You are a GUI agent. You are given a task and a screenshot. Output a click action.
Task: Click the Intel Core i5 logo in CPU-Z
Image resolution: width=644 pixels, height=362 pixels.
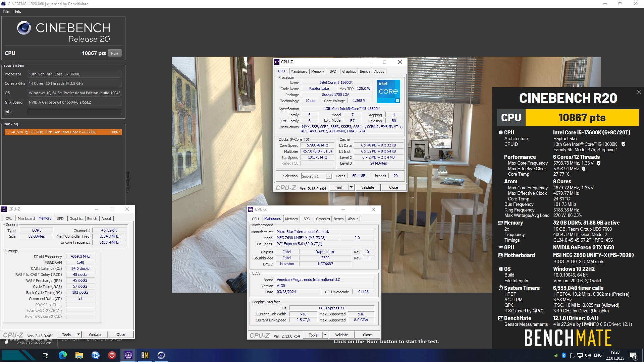coord(388,92)
